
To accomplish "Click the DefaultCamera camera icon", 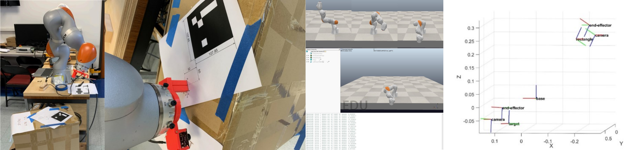I will [x=311, y=54].
